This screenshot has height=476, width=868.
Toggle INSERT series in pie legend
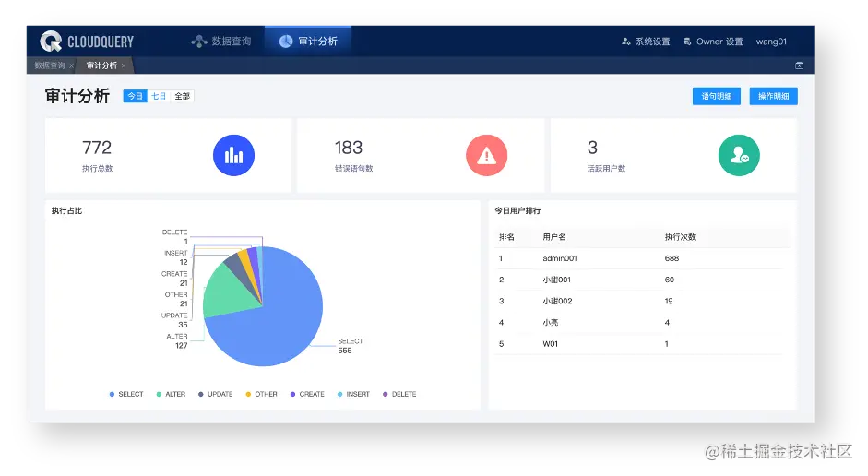pyautogui.click(x=353, y=394)
